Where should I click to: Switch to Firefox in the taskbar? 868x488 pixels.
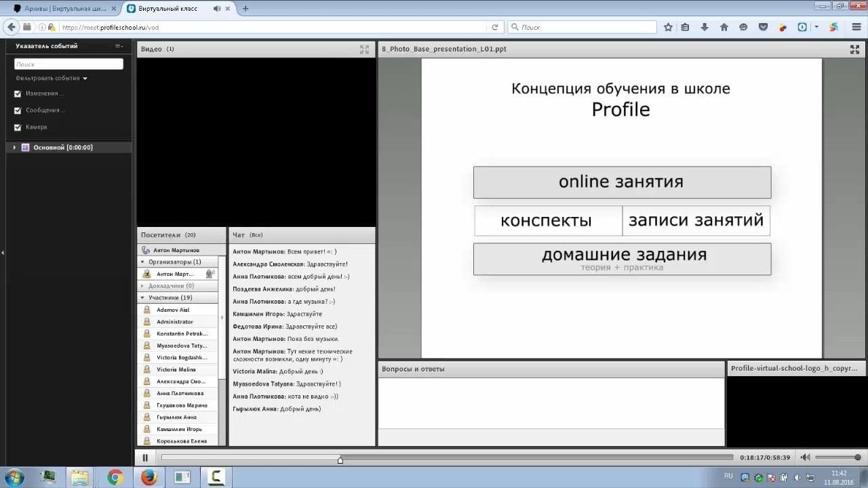(x=149, y=478)
